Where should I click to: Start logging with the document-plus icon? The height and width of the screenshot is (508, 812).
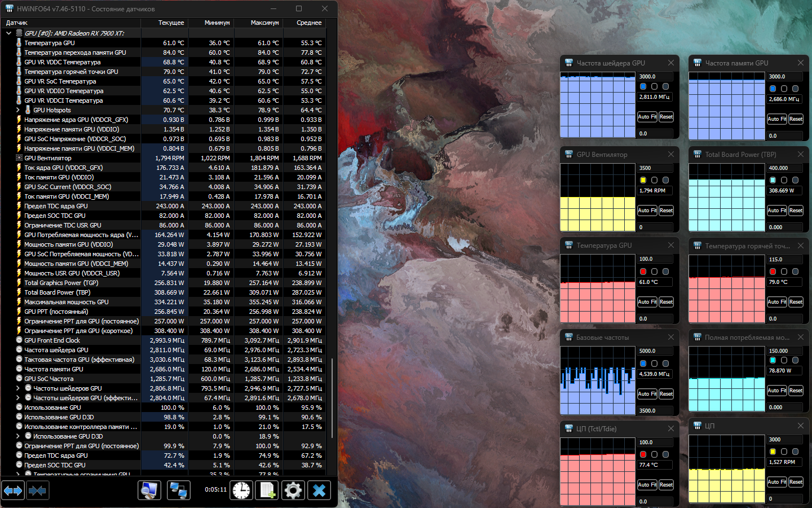click(267, 491)
